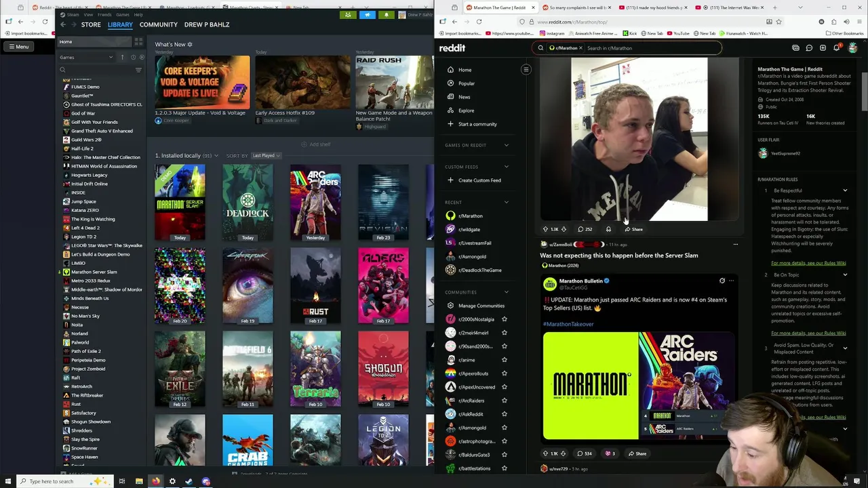The image size is (868, 488).
Task: Collapse Reddit left sidebar with round button
Action: 526,69
